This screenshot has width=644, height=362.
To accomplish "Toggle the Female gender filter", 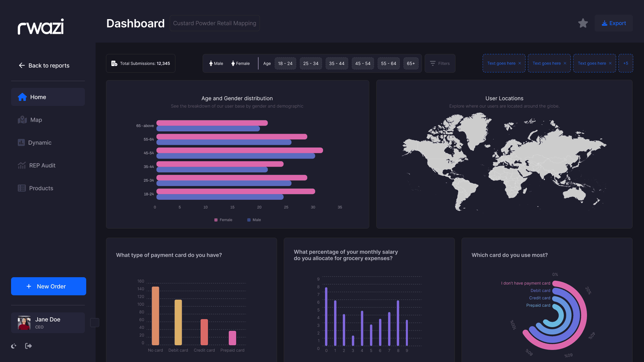I will (240, 63).
